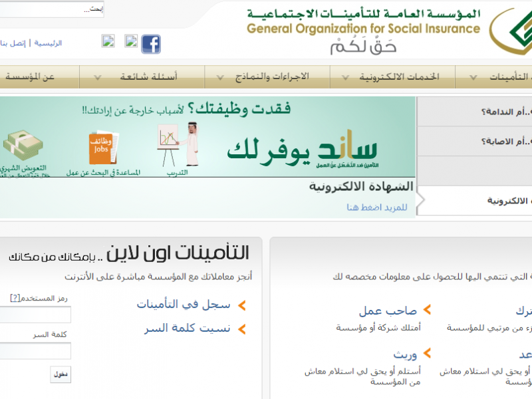Click orange arrow beside وريث

click(427, 353)
